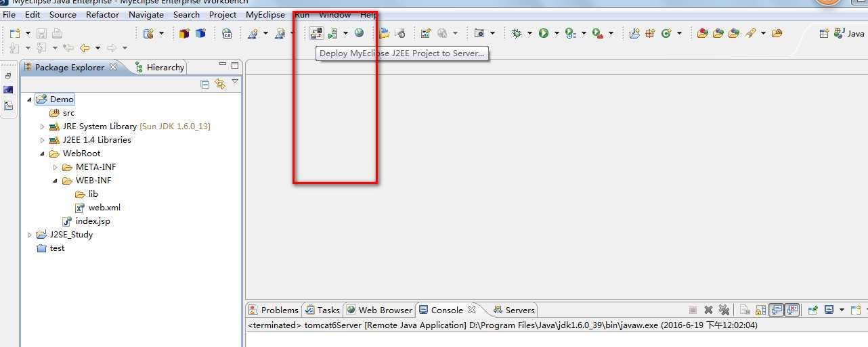
Task: Select the Java perspective button
Action: [850, 33]
